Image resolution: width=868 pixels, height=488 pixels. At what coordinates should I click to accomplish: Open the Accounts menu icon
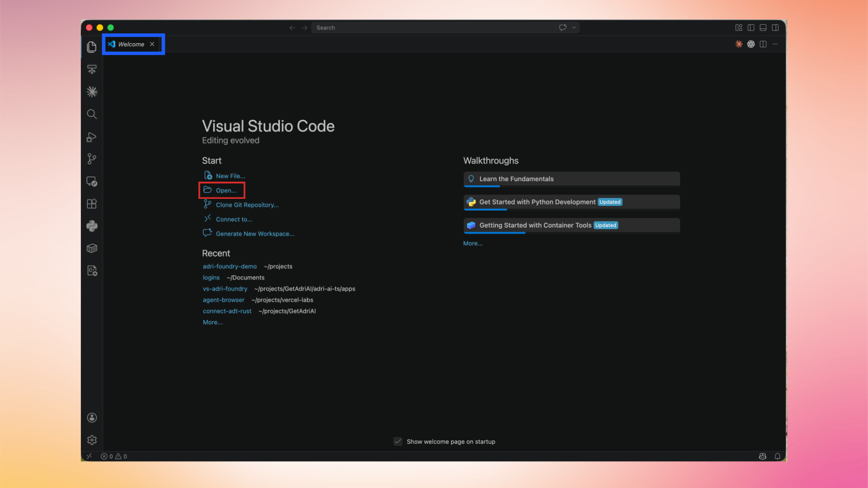click(92, 418)
